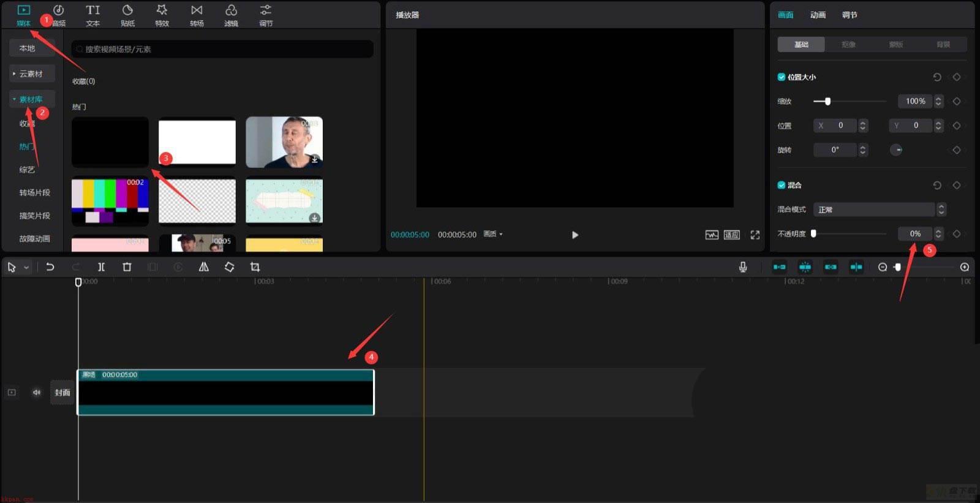Open the 混合模式 blend mode dropdown
The width and height of the screenshot is (980, 503).
pyautogui.click(x=880, y=210)
